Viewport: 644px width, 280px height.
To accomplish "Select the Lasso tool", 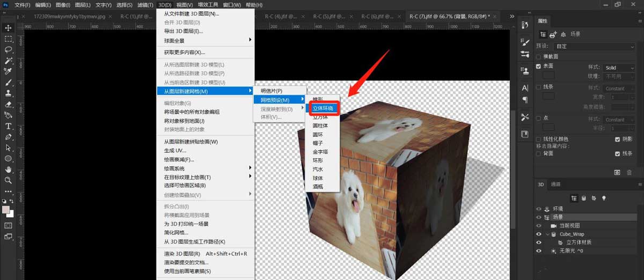I will point(9,50).
